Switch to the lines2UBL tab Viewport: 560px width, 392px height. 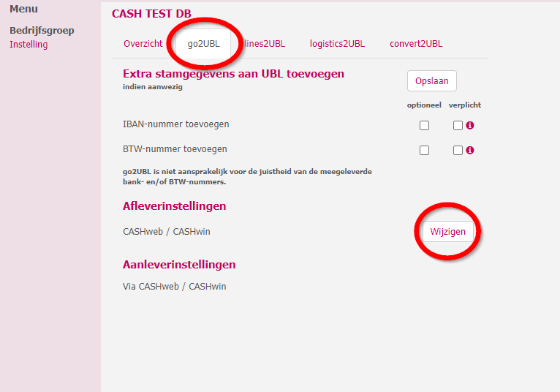tap(265, 44)
